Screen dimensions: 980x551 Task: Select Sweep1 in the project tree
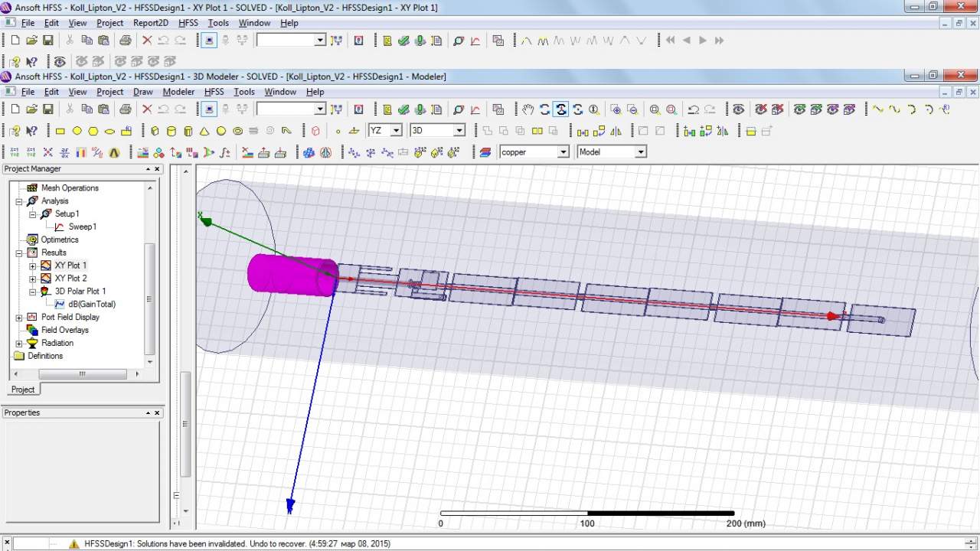pyautogui.click(x=82, y=227)
